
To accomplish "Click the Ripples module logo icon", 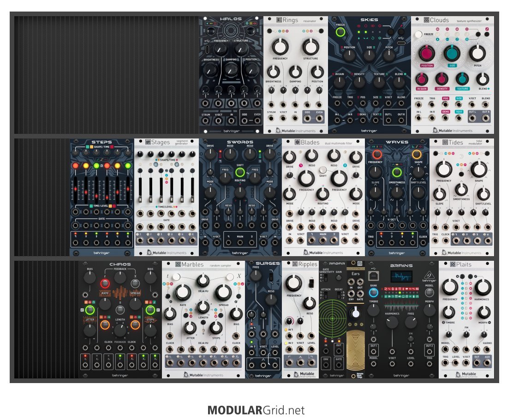I will (x=295, y=264).
